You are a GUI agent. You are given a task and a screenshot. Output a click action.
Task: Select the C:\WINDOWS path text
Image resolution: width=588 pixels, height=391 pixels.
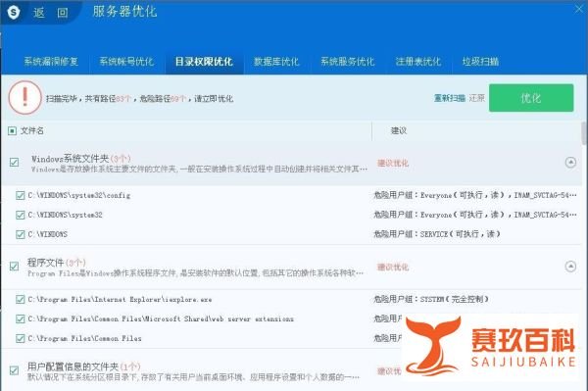(x=48, y=234)
